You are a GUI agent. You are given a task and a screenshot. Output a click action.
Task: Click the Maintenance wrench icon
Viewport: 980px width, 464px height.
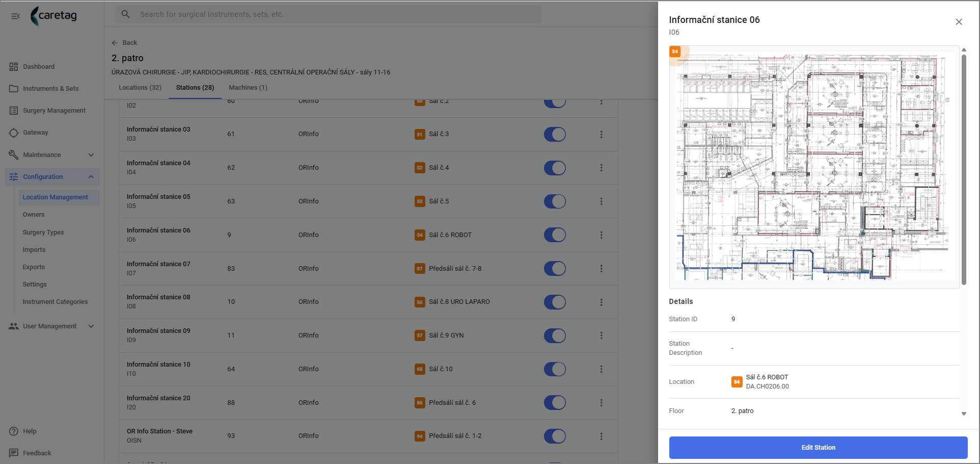click(14, 154)
